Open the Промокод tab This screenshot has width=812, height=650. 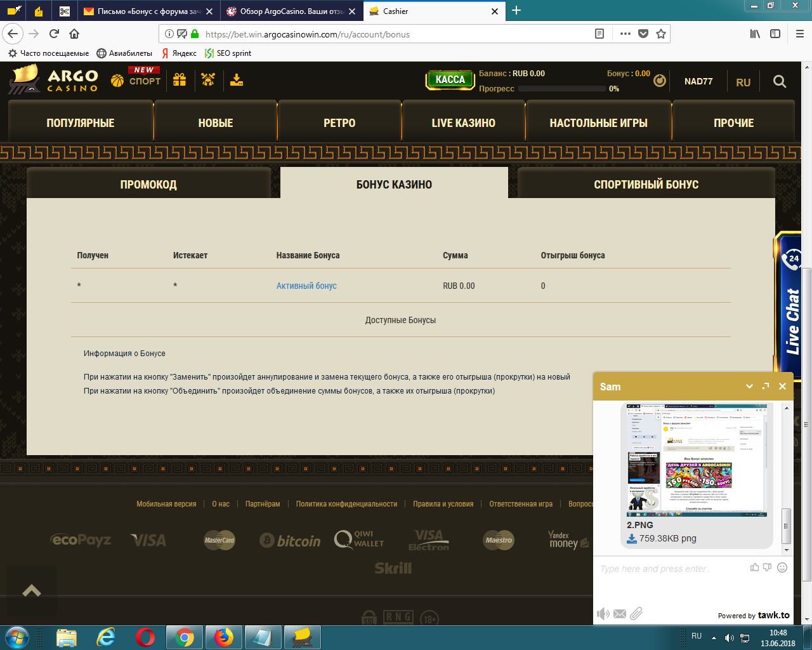pyautogui.click(x=148, y=183)
